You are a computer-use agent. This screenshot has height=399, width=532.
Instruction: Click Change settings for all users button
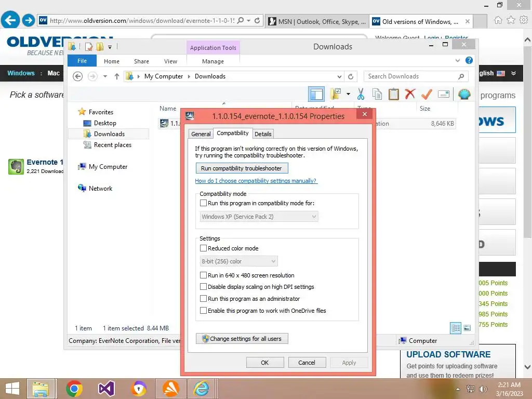click(242, 339)
